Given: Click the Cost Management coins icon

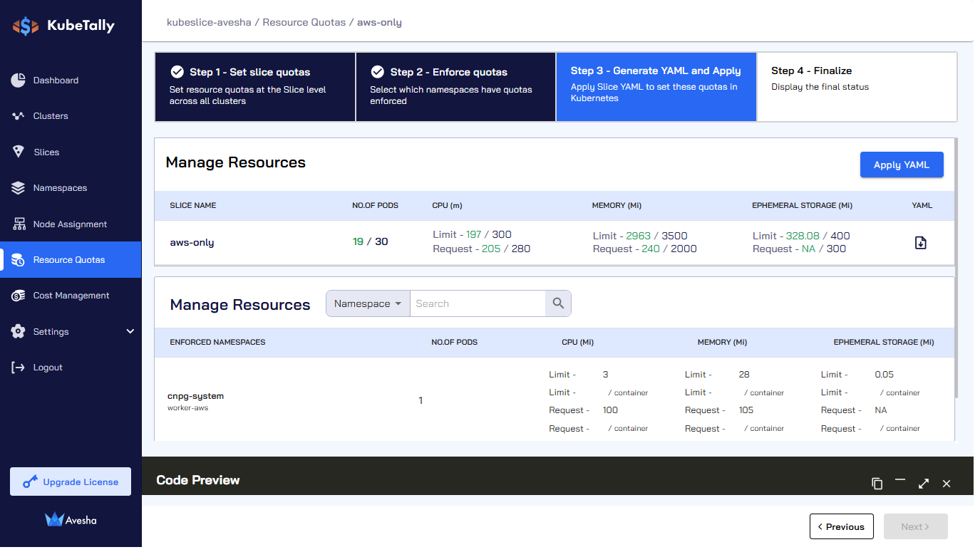Looking at the screenshot, I should tap(19, 296).
